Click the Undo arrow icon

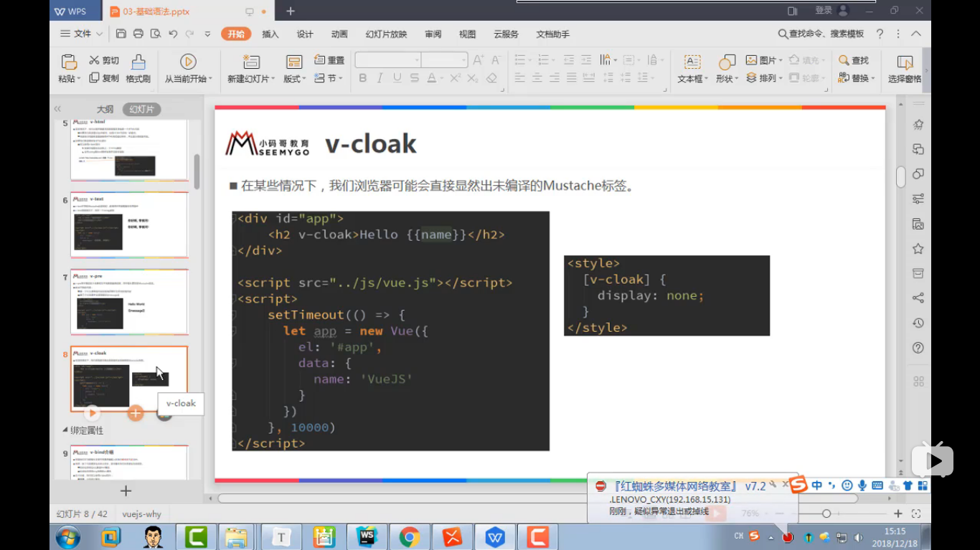click(173, 34)
